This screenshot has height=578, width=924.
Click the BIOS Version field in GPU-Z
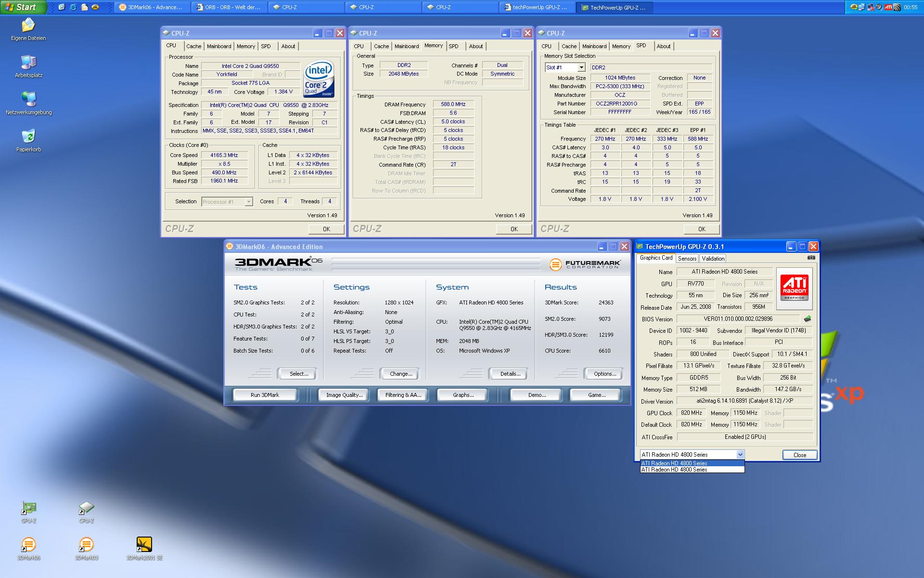click(x=738, y=319)
